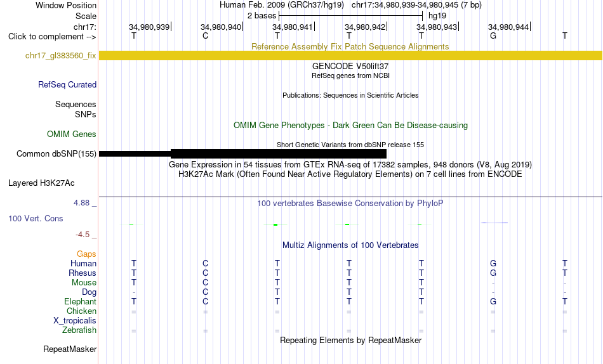Viewport: 603px width, 364px height.
Task: Select the Rhesus species row label
Action: click(83, 273)
